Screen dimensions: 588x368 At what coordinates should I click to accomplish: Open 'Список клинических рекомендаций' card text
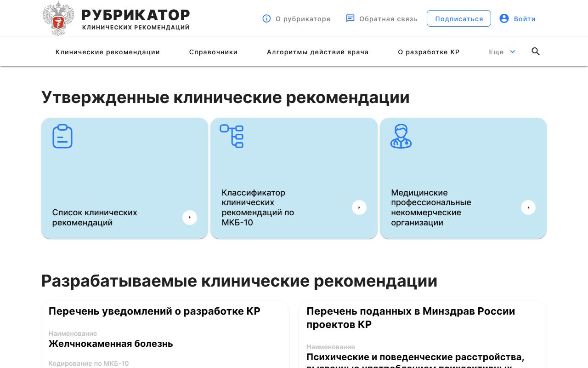point(95,218)
